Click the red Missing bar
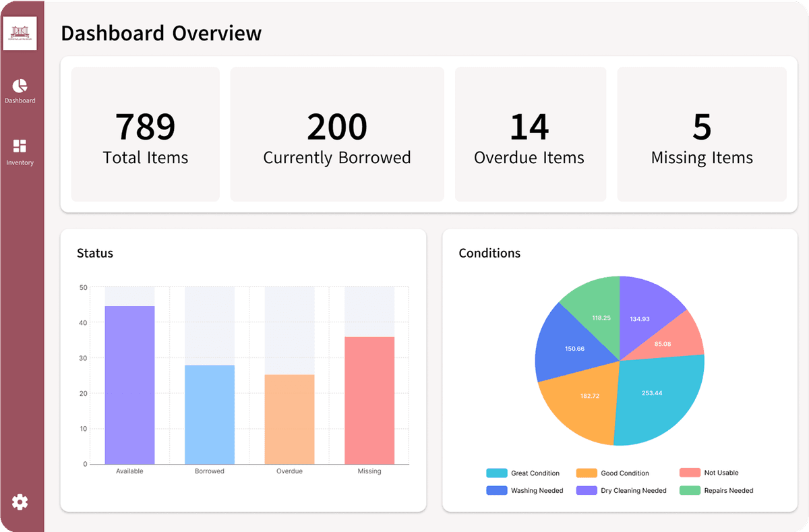 (x=369, y=400)
